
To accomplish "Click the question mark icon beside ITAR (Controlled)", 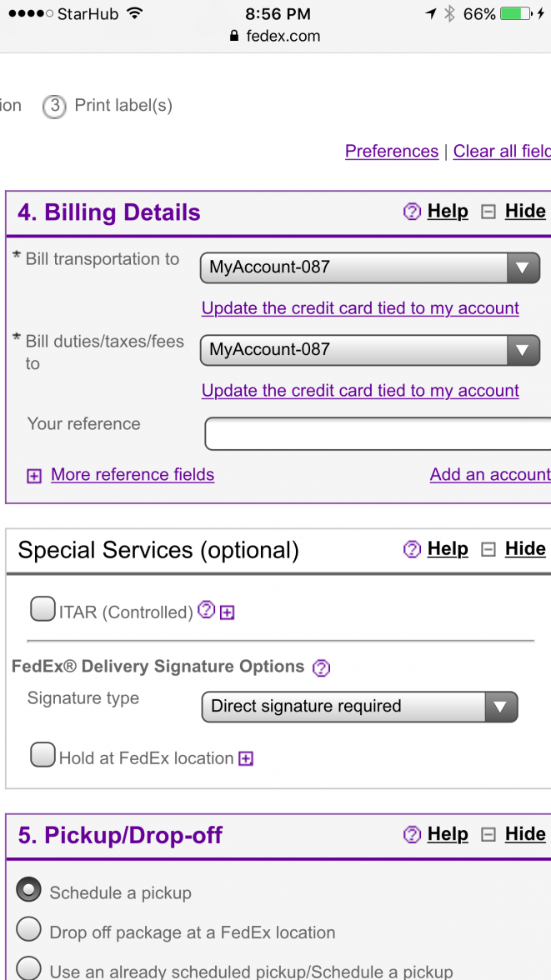I will (207, 611).
